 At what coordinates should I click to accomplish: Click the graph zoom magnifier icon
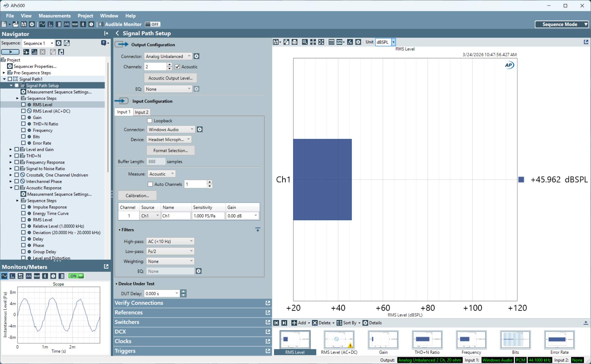(x=305, y=42)
